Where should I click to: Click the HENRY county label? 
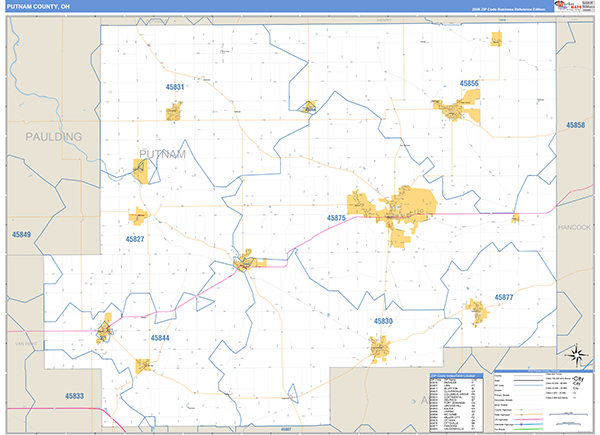point(384,20)
